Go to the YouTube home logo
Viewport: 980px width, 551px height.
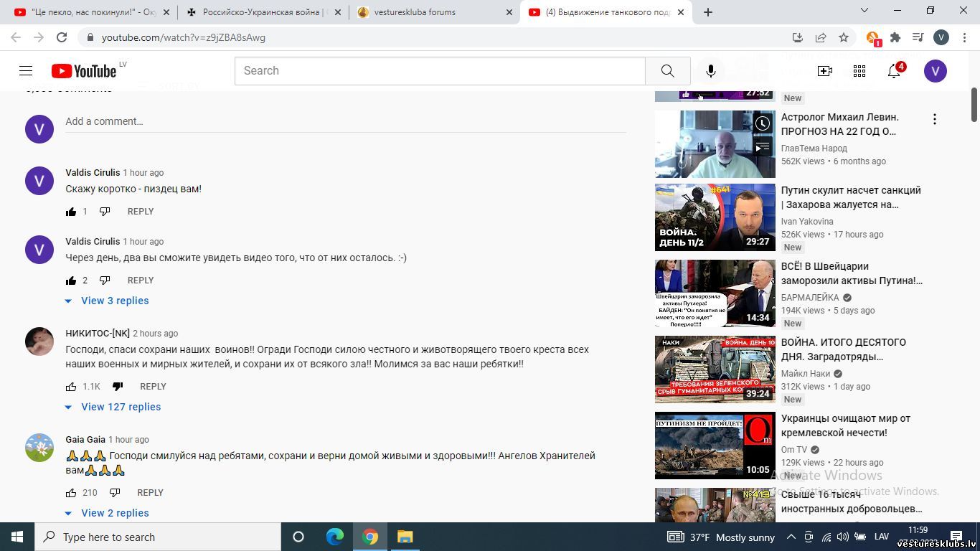click(84, 71)
